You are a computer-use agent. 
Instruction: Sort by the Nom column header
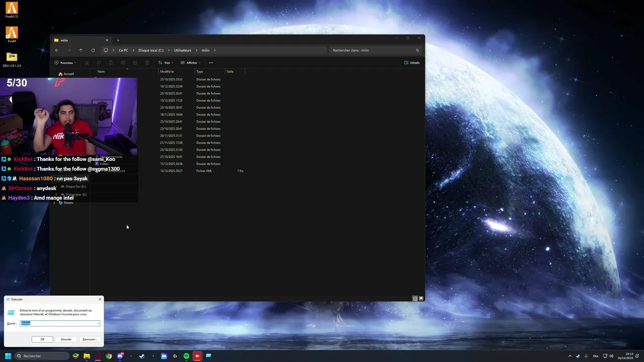coord(101,71)
